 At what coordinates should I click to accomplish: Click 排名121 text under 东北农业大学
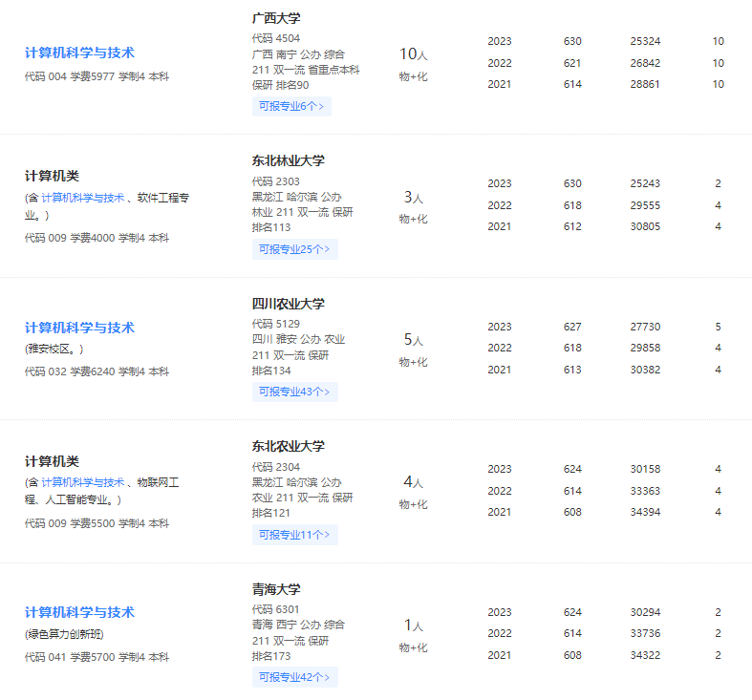(271, 514)
